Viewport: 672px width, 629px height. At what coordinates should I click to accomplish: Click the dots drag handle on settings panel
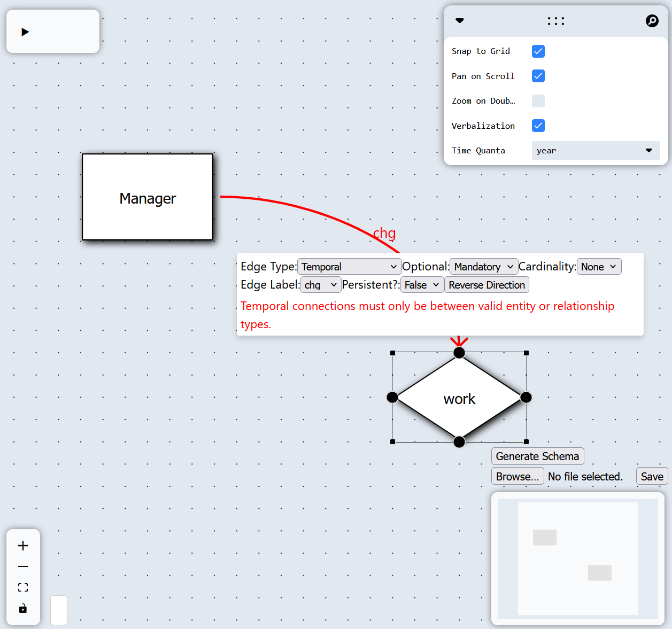click(556, 20)
